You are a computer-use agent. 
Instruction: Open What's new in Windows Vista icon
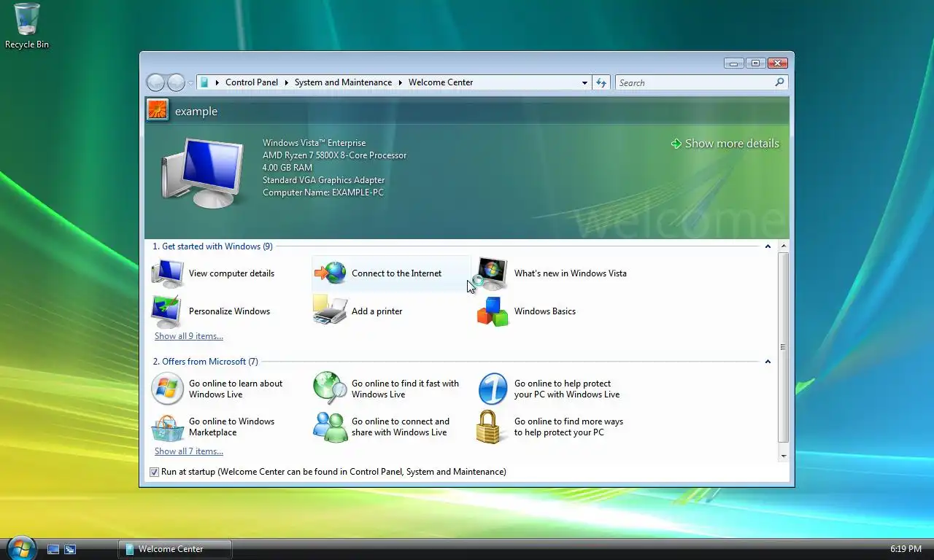pyautogui.click(x=492, y=273)
